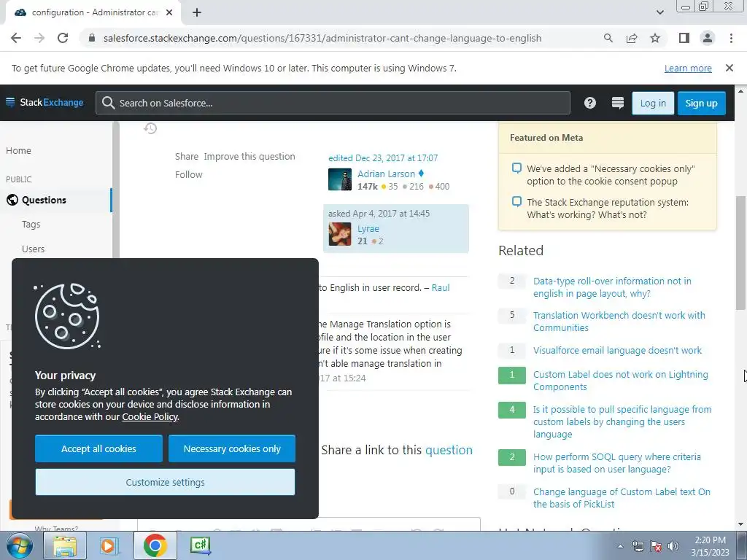Open Learn more about Chrome updates
The height and width of the screenshot is (560, 747).
point(688,68)
